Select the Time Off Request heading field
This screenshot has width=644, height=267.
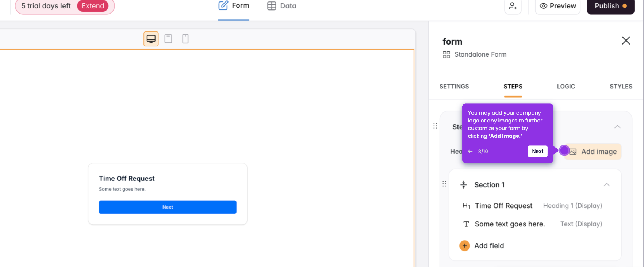[x=532, y=206]
